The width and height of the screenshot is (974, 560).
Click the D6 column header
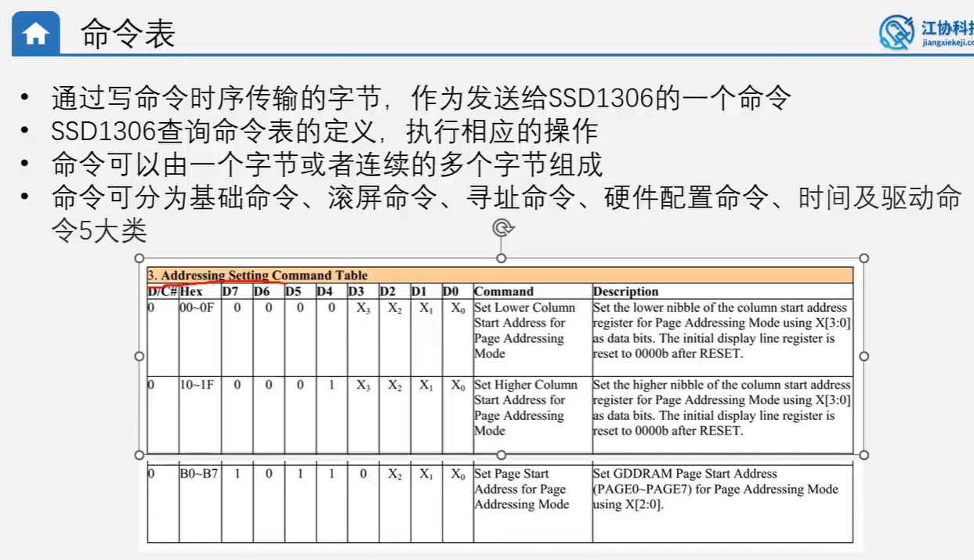pos(262,291)
